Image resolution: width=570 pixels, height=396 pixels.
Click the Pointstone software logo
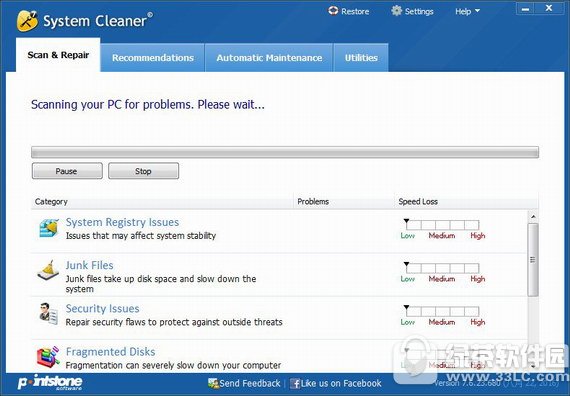[x=50, y=382]
